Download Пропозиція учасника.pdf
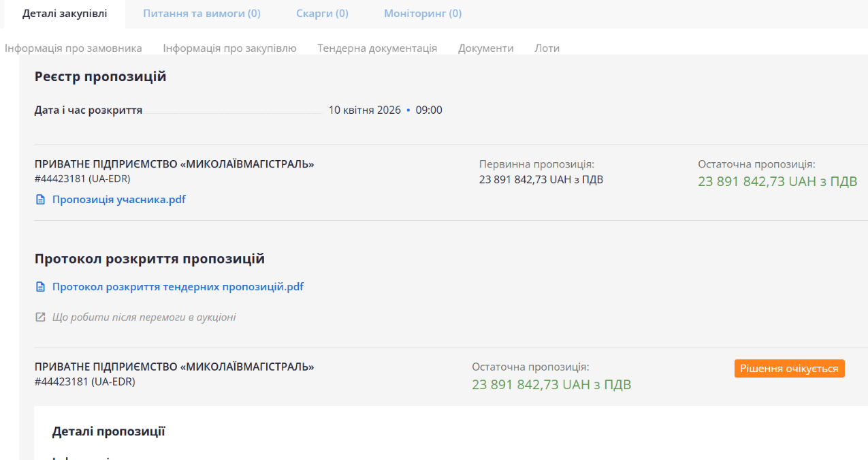Image resolution: width=868 pixels, height=460 pixels. [118, 200]
